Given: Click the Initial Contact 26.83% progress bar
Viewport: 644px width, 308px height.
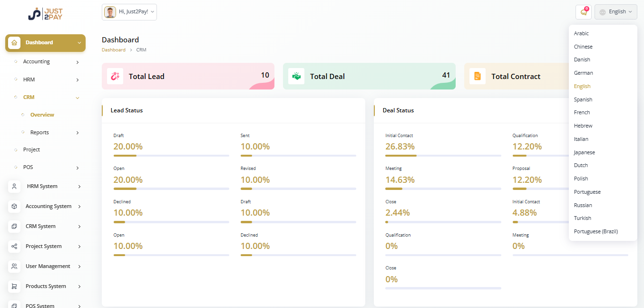Looking at the screenshot, I should point(443,156).
